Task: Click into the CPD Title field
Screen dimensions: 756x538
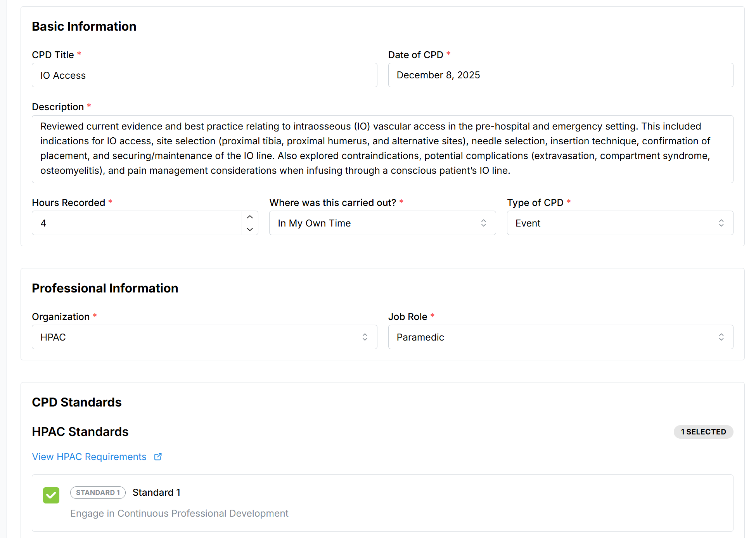Action: (x=204, y=75)
